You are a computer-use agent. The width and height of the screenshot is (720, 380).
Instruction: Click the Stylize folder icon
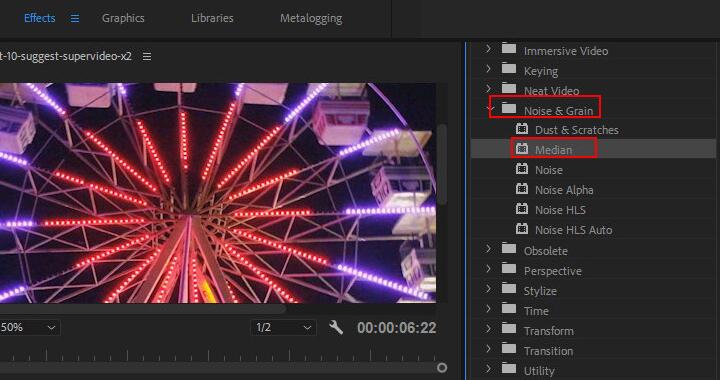[x=509, y=289]
